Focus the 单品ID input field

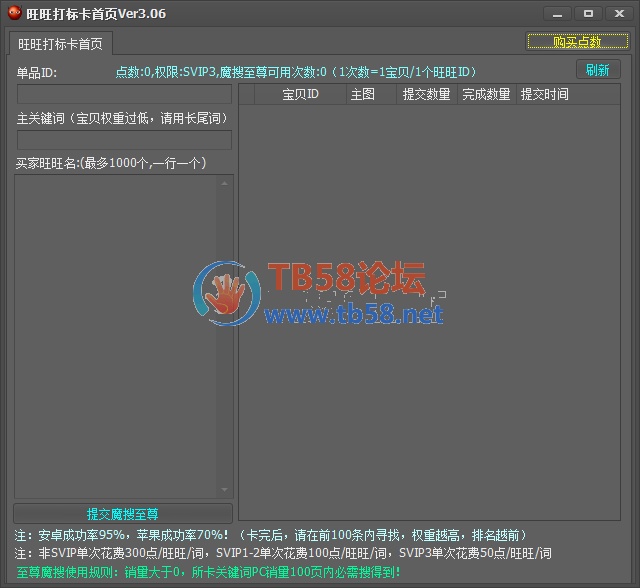point(124,94)
